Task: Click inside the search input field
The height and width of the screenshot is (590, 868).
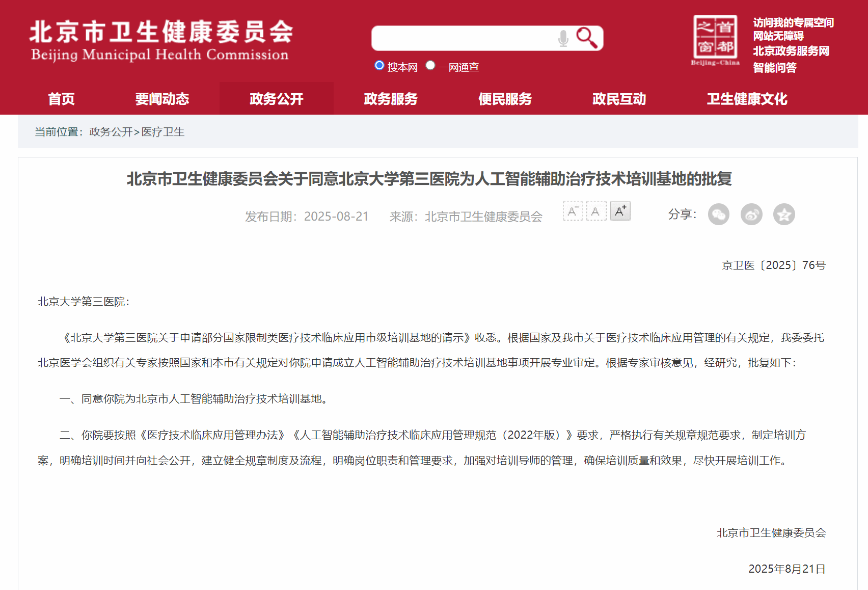Action: [464, 38]
